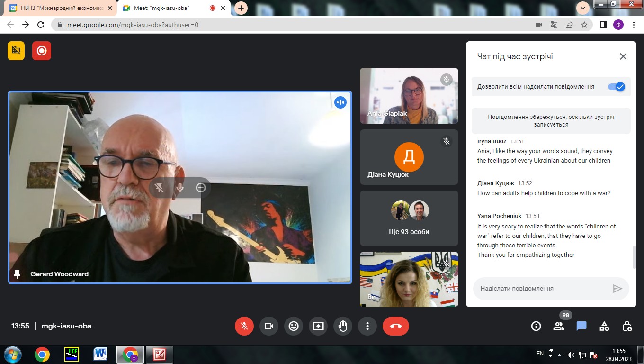Raise your hand
Viewport: 644px width, 364px height.
[x=343, y=326]
